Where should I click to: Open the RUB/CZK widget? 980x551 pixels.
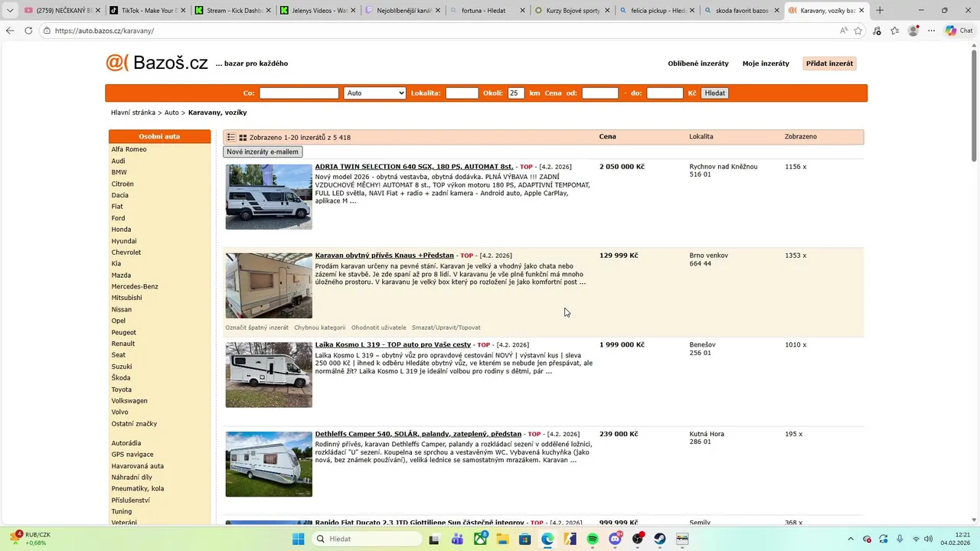click(31, 539)
